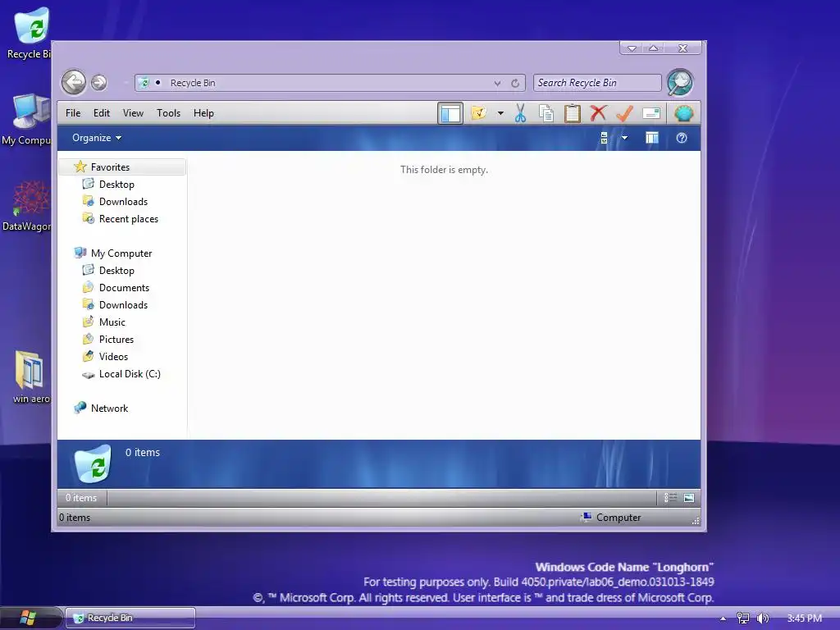
Task: Select My Computer in the navigation pane
Action: (121, 253)
